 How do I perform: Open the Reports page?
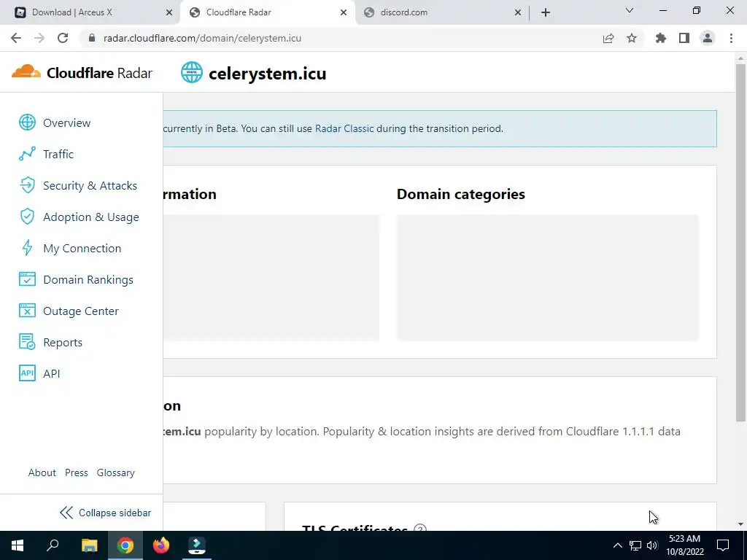click(x=63, y=343)
